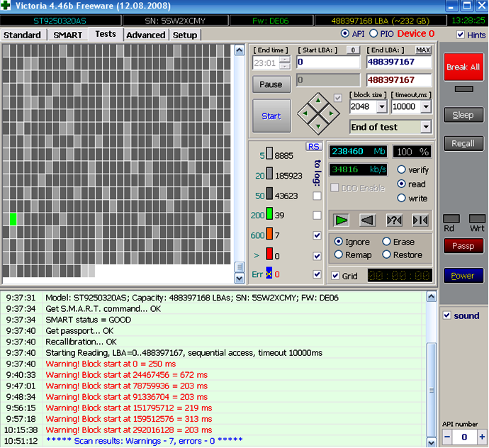Open the timeout ms dropdown
The width and height of the screenshot is (489, 448).
426,107
